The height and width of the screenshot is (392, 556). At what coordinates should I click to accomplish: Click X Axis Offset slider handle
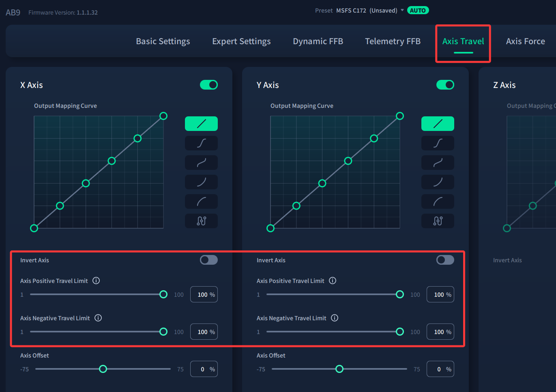pyautogui.click(x=103, y=369)
